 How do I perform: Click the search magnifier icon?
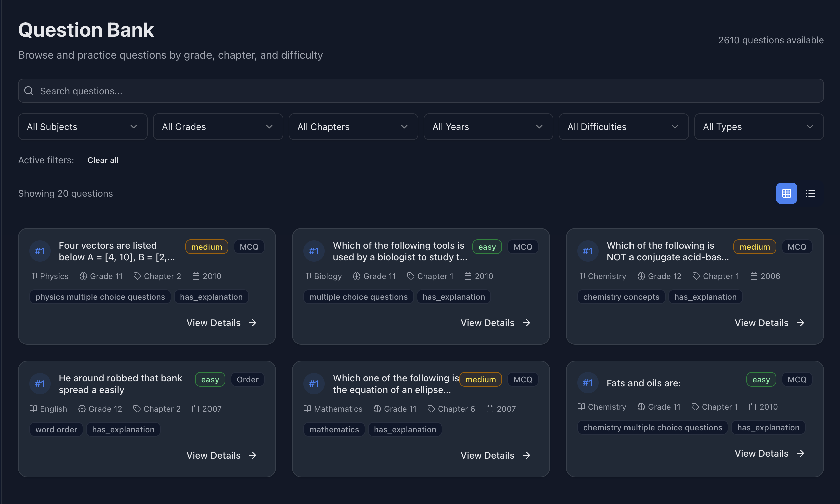[29, 91]
